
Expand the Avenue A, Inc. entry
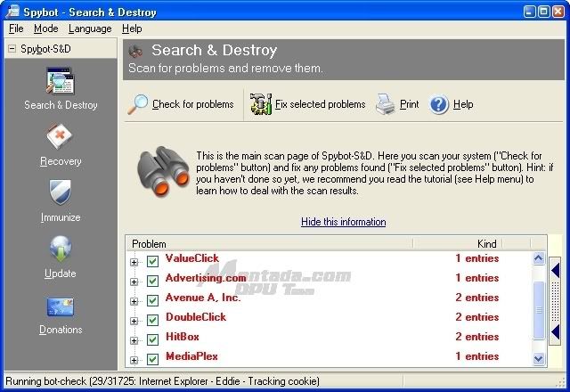134,301
